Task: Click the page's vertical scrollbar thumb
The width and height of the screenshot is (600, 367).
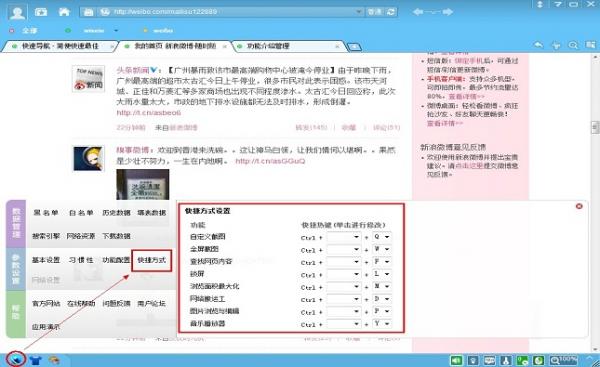Action: coord(595,127)
